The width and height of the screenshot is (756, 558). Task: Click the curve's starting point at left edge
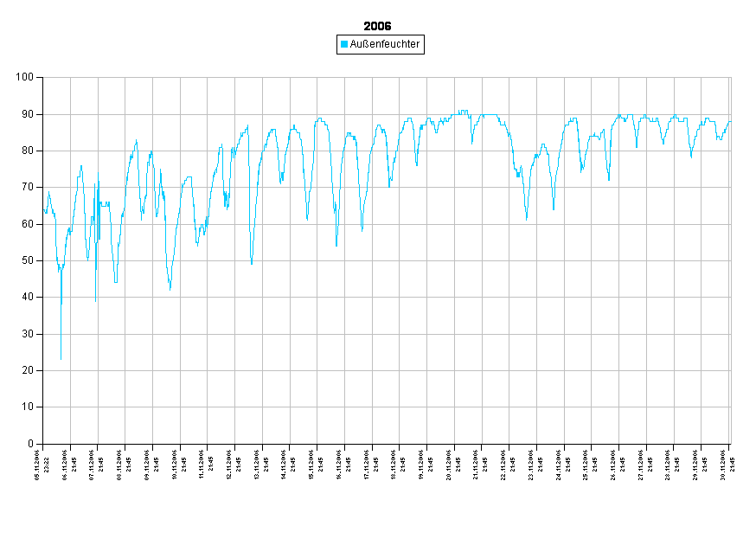tap(44, 209)
